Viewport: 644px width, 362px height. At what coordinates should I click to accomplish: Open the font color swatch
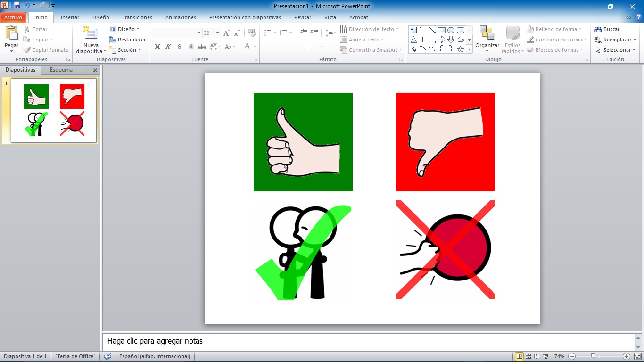tap(248, 47)
